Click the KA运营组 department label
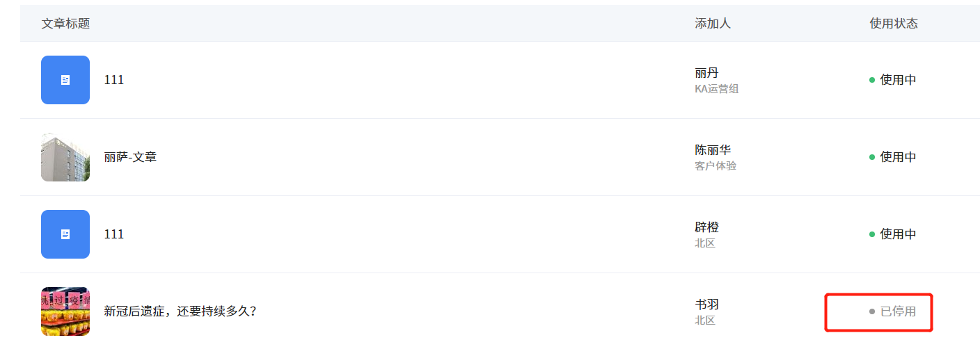Image resolution: width=980 pixels, height=349 pixels. point(716,89)
